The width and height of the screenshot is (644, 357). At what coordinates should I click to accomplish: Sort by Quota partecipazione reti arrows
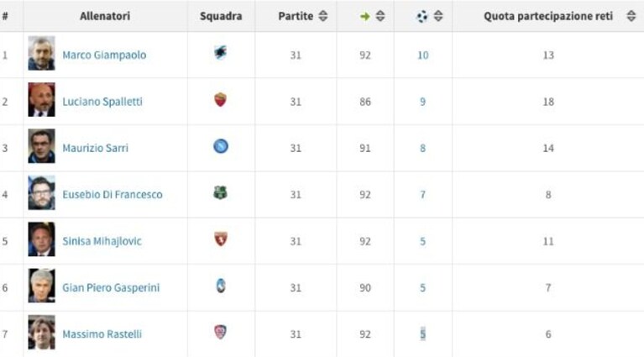[631, 16]
